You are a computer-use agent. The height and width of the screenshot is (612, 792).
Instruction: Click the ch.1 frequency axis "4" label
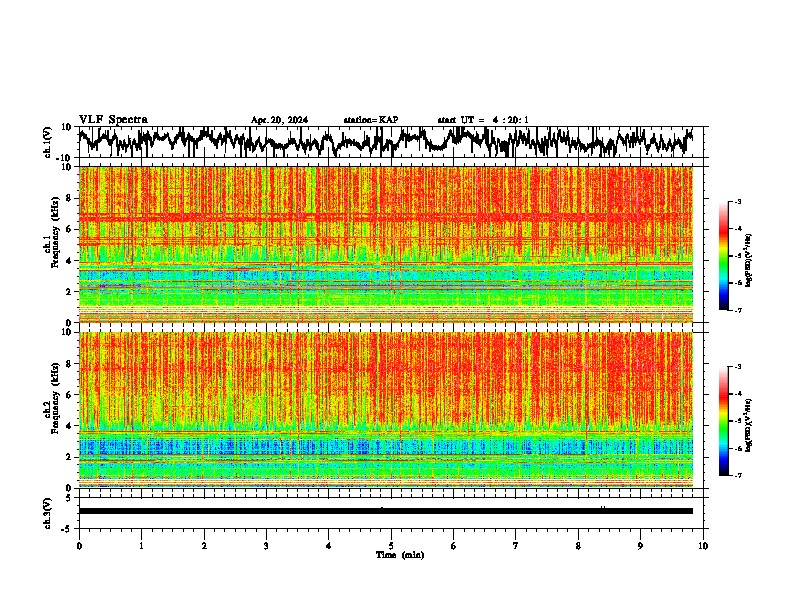(69, 261)
